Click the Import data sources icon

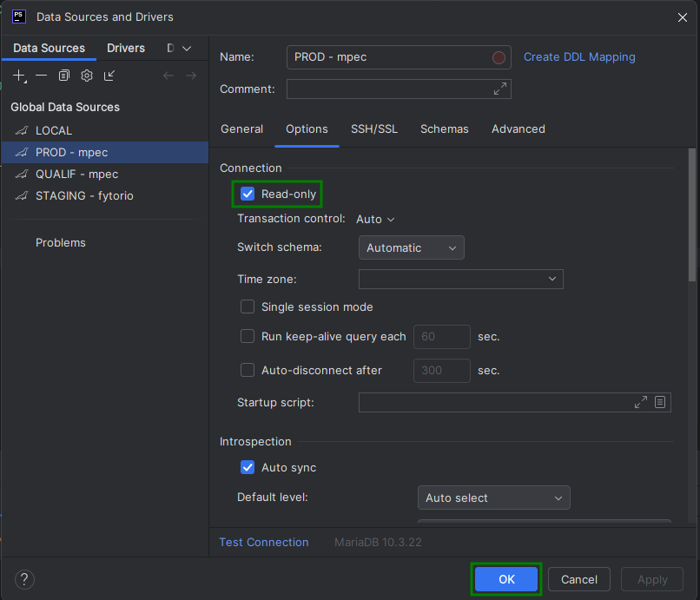pyautogui.click(x=109, y=76)
